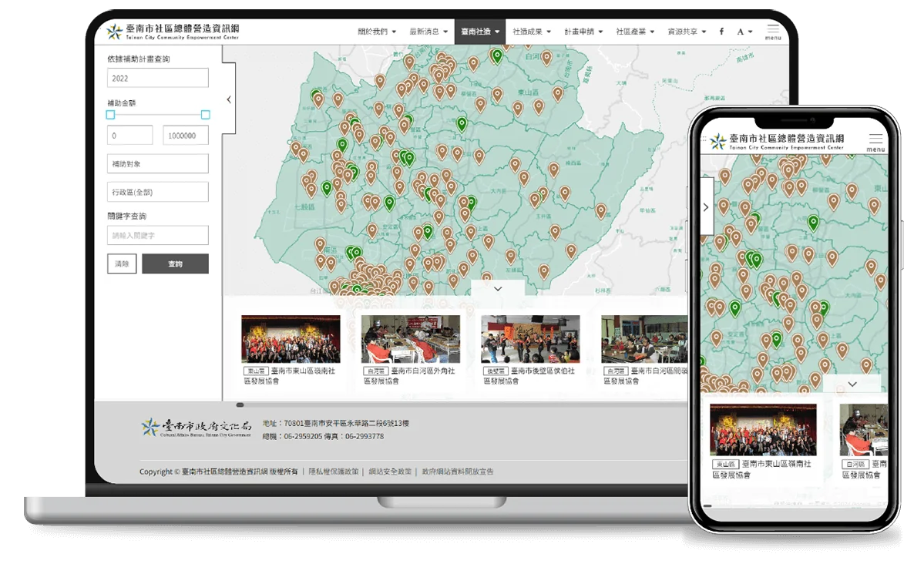Click the easternmost brown pin on laptop map
Image resolution: width=924 pixels, height=564 pixels.
[x=600, y=211]
